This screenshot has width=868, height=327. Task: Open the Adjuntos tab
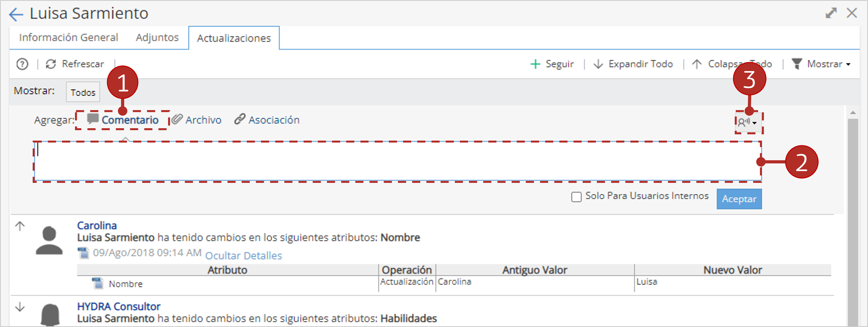157,37
